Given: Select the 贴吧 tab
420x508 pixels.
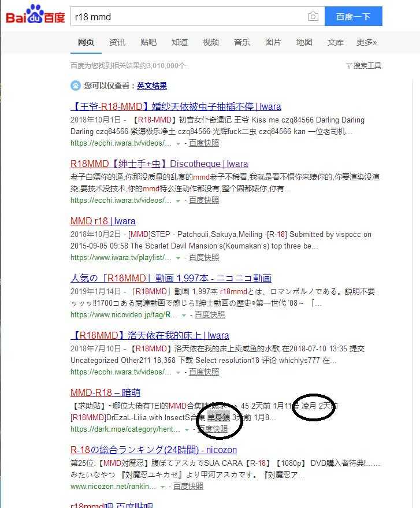Looking at the screenshot, I should coord(148,42).
